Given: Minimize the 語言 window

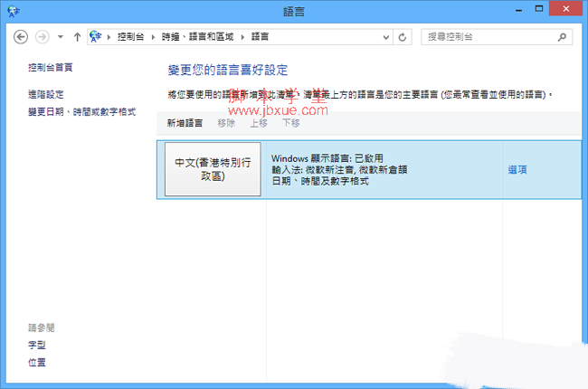Looking at the screenshot, I should pos(518,9).
